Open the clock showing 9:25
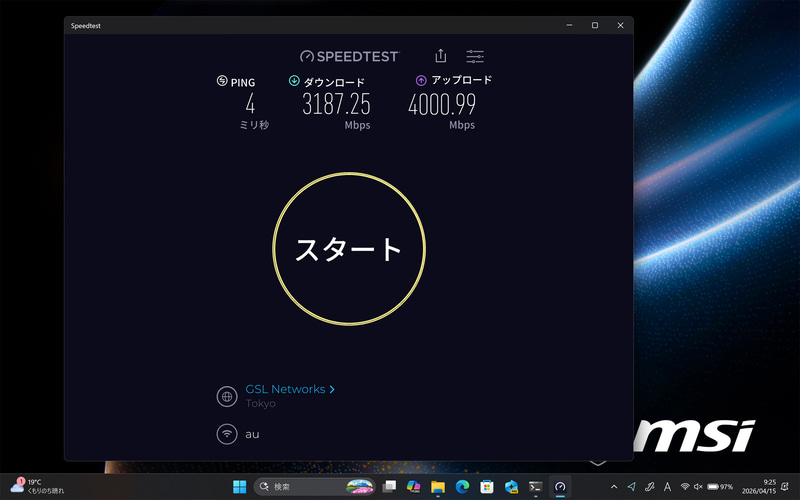This screenshot has height=500, width=800. coord(758,486)
